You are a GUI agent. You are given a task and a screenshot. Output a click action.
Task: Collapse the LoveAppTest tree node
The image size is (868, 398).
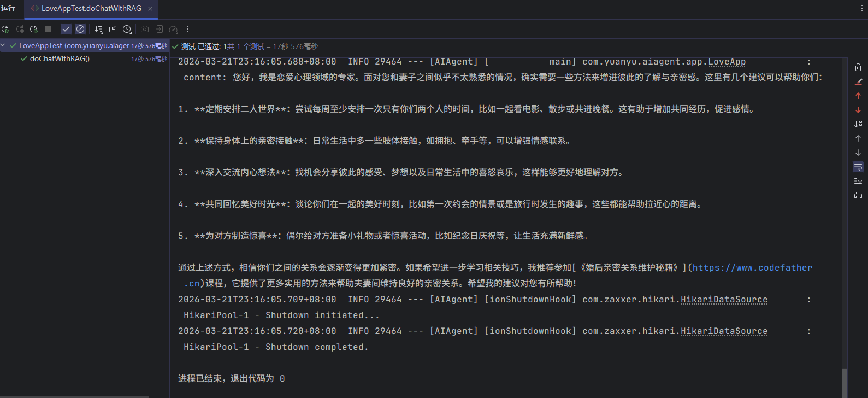pos(3,45)
